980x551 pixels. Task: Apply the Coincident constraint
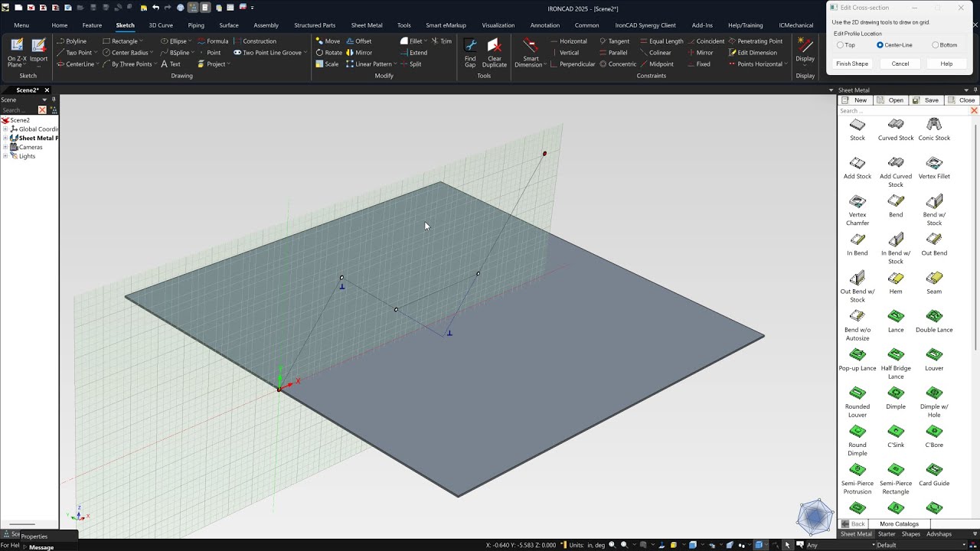[x=706, y=41]
